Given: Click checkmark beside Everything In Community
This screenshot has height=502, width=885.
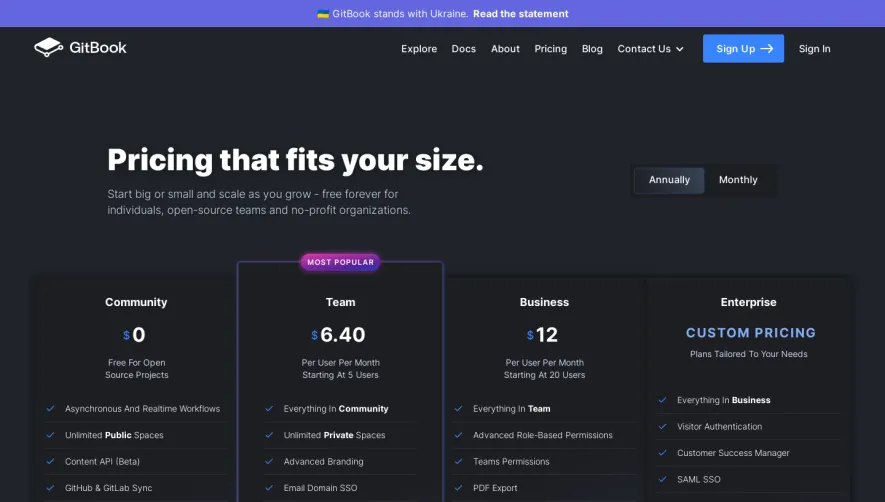Looking at the screenshot, I should [x=269, y=408].
